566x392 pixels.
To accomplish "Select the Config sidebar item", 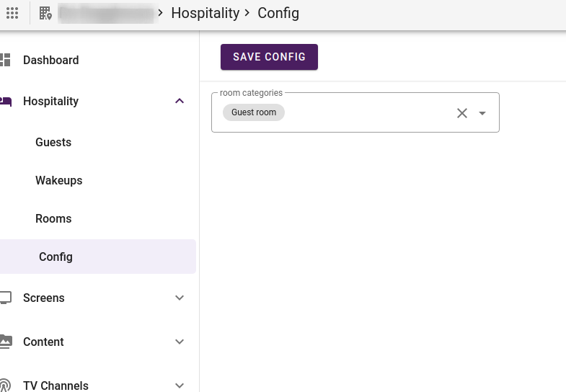I will pyautogui.click(x=98, y=257).
